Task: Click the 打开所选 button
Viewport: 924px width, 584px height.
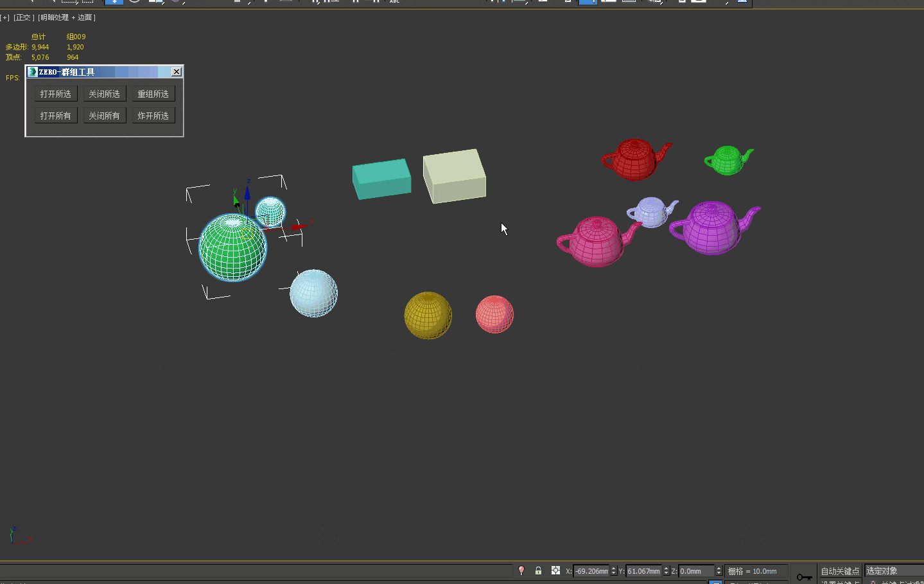Action: click(56, 94)
